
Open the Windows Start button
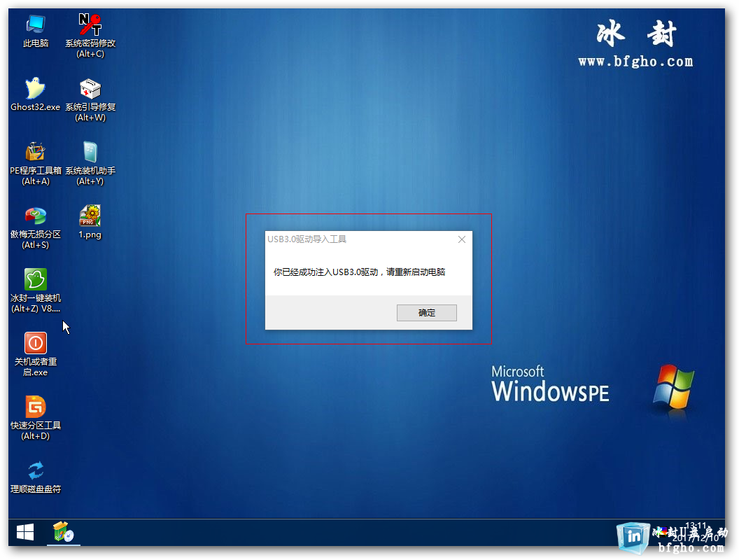tap(25, 533)
